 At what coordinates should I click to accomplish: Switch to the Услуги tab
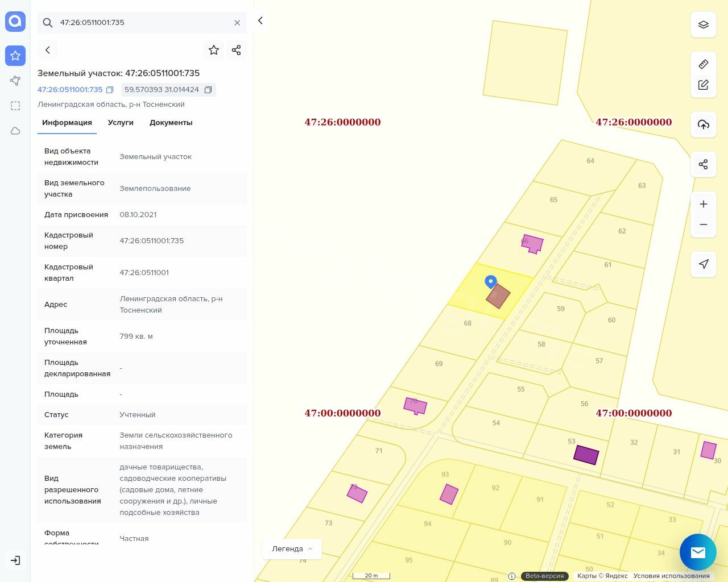(x=121, y=123)
